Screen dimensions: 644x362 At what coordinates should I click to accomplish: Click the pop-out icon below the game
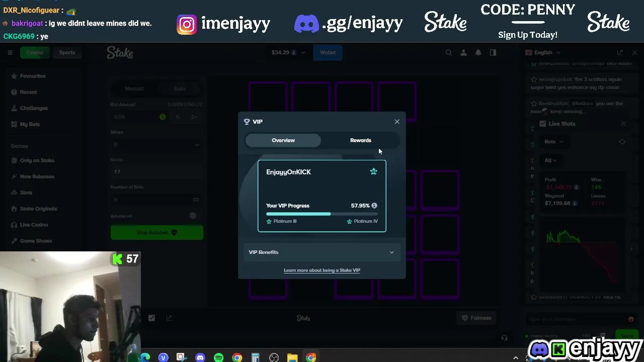[x=169, y=318]
